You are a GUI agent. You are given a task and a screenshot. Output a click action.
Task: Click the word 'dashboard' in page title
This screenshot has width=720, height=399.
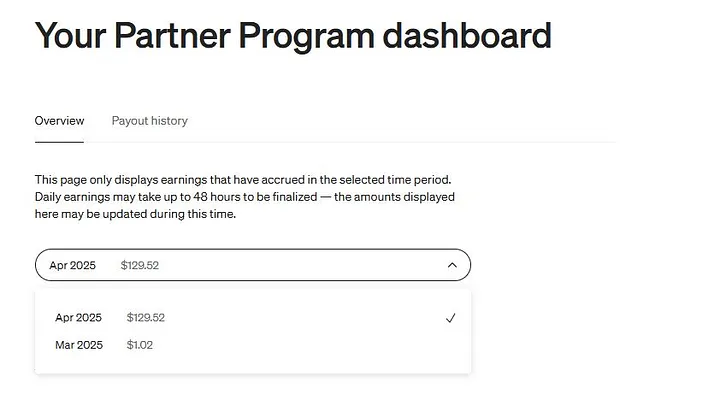[467, 35]
